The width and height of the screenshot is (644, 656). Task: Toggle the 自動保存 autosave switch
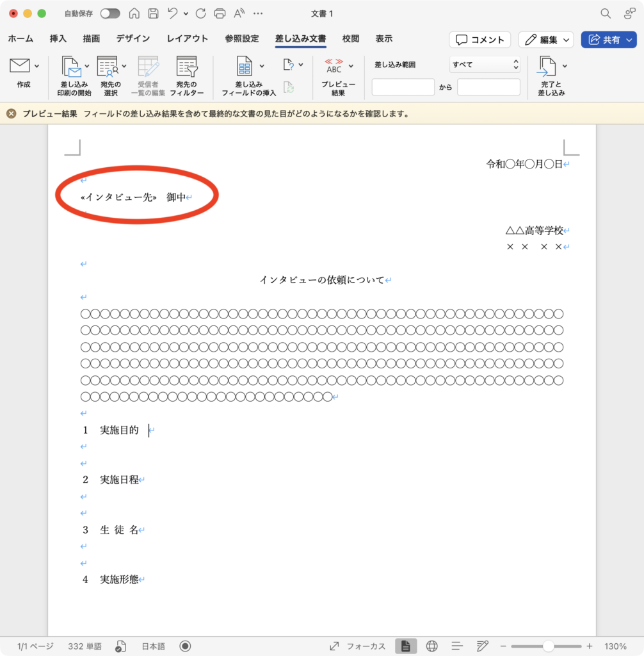point(109,13)
